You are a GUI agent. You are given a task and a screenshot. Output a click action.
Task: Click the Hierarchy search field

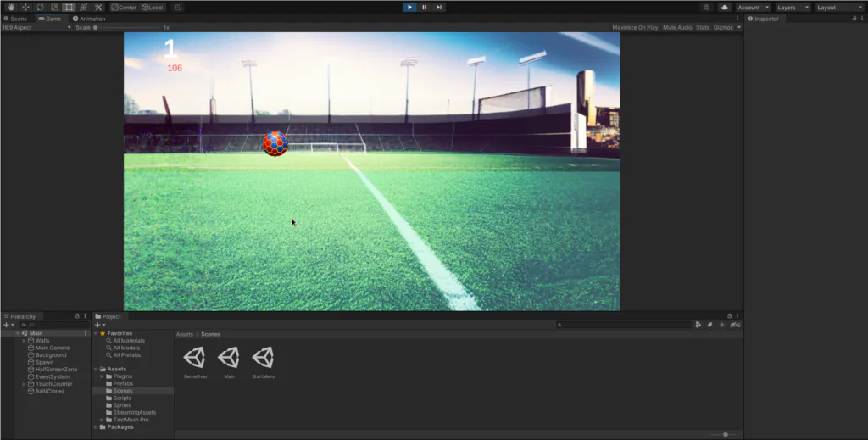pos(53,325)
